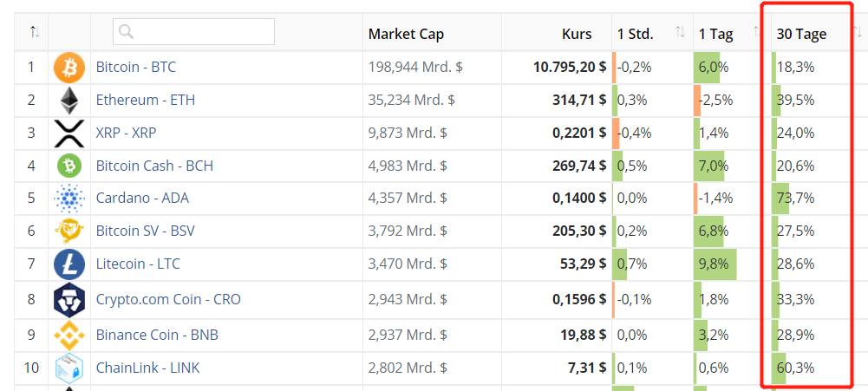Click the Crypto.com Coin logo icon
This screenshot has height=391, width=868.
point(69,300)
